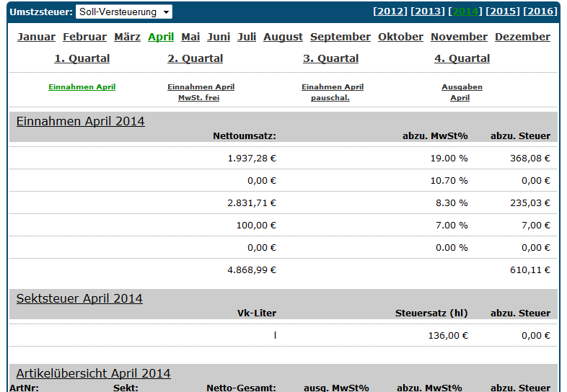
Task: Open the 3. Quartal summary
Action: pyautogui.click(x=330, y=58)
